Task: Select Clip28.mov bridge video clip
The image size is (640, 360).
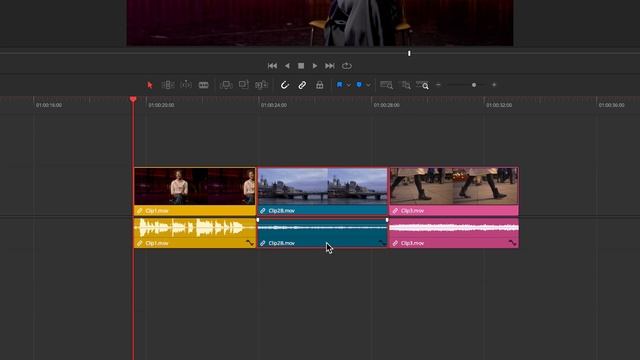Action: (322, 186)
